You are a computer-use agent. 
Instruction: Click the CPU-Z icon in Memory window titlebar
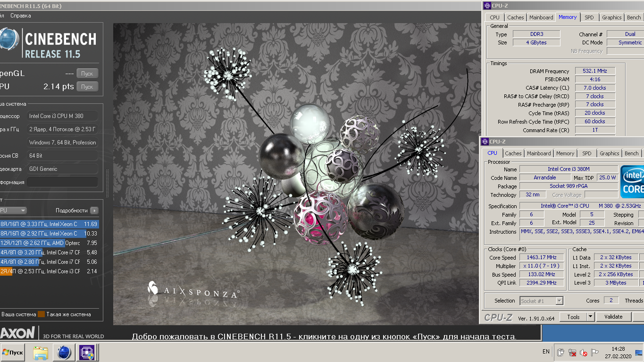487,6
